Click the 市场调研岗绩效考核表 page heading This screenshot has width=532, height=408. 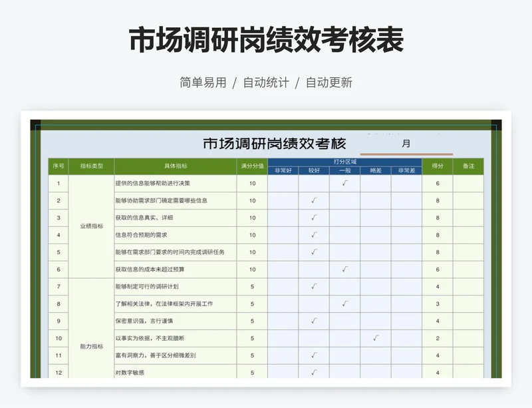(x=266, y=40)
